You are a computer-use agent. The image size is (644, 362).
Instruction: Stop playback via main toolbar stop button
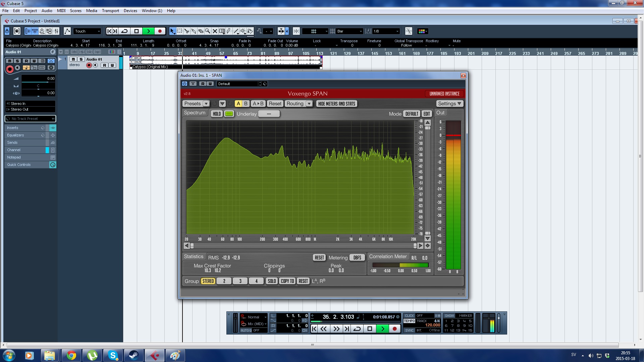(x=136, y=31)
